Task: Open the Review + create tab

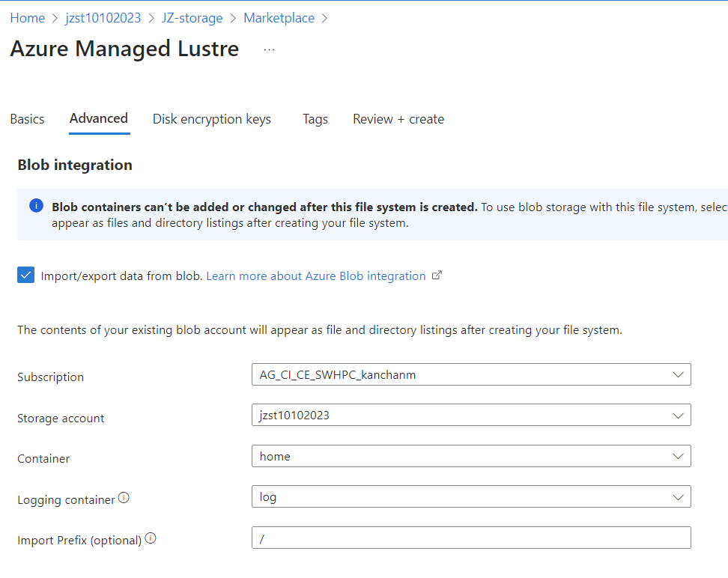Action: [398, 119]
